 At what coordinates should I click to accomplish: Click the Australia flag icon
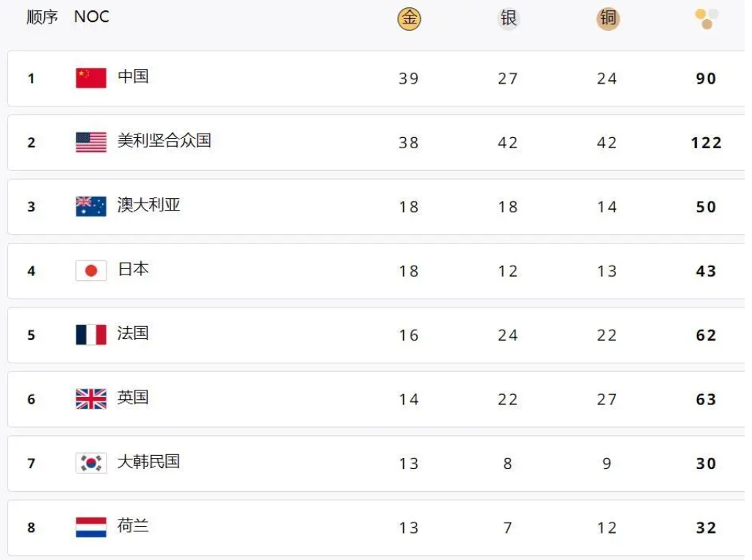(91, 207)
